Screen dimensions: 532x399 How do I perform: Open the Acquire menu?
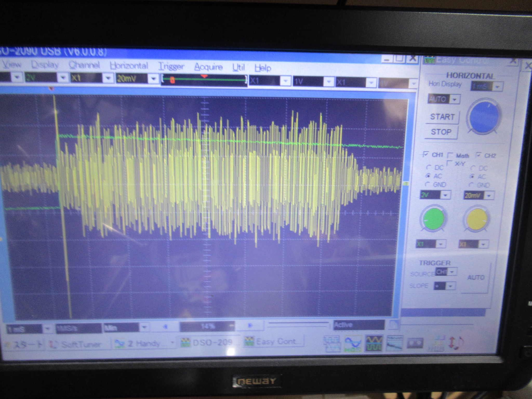coord(208,67)
